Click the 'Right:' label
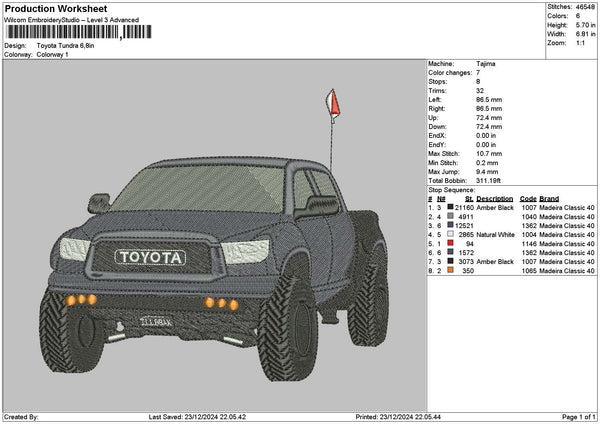Viewport: 600px width, 424px height. coord(437,109)
